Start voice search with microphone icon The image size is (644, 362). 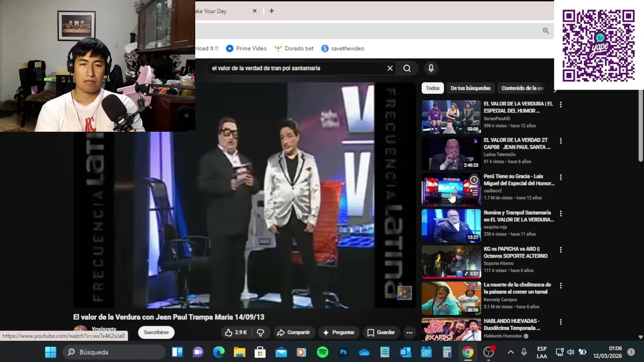coord(431,68)
